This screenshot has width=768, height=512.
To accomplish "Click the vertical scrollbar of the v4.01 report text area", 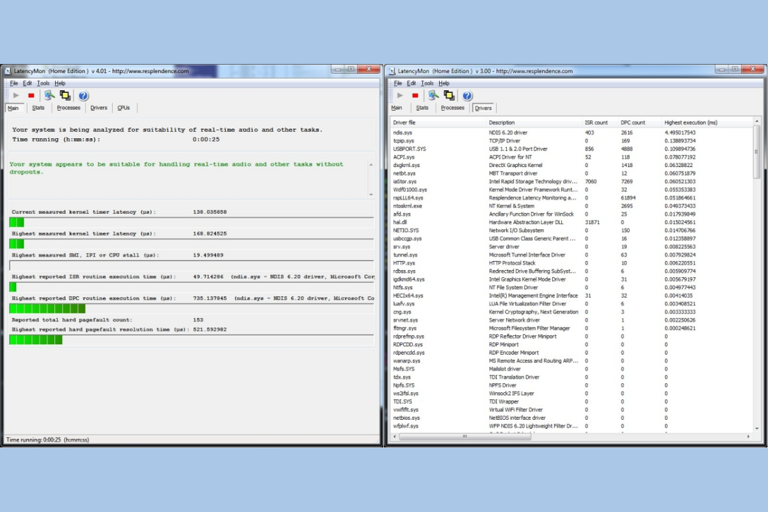I will click(x=373, y=180).
